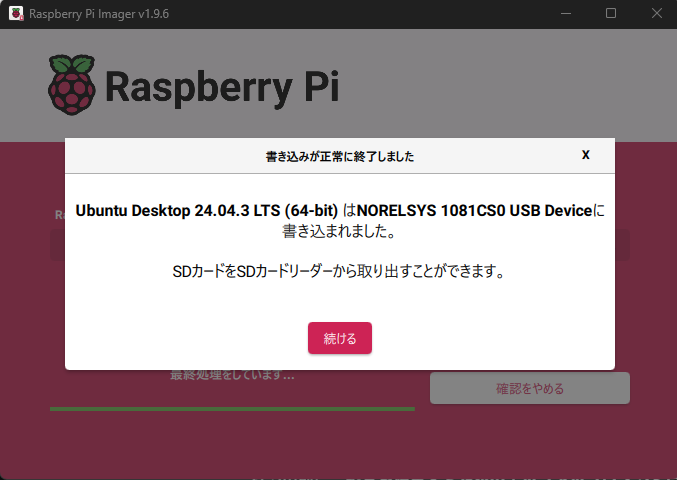
Task: Click the cut-off text at window bottom
Action: (x=450, y=476)
